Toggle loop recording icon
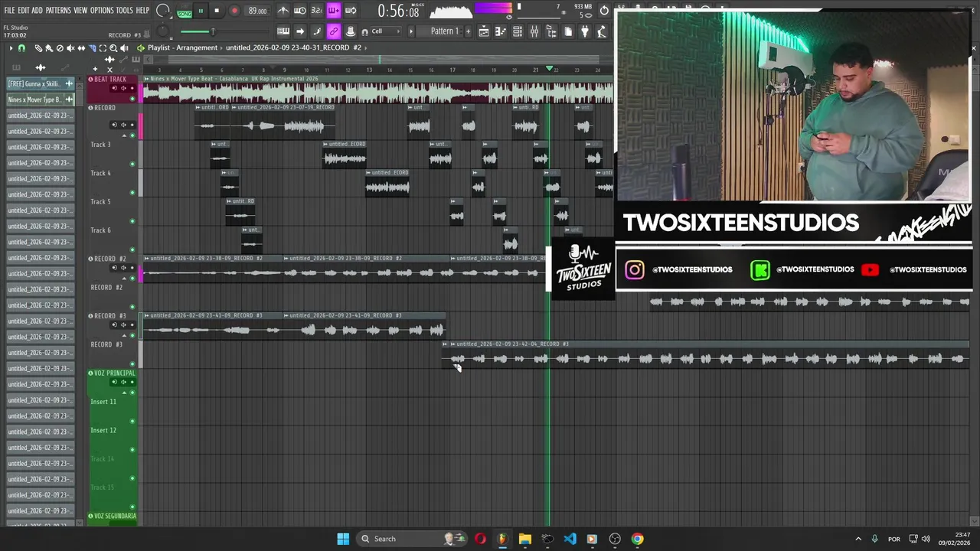 [x=351, y=11]
